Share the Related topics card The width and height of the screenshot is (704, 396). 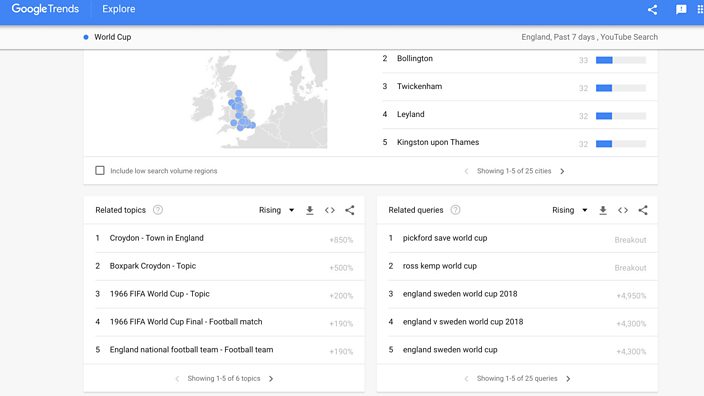pos(350,210)
